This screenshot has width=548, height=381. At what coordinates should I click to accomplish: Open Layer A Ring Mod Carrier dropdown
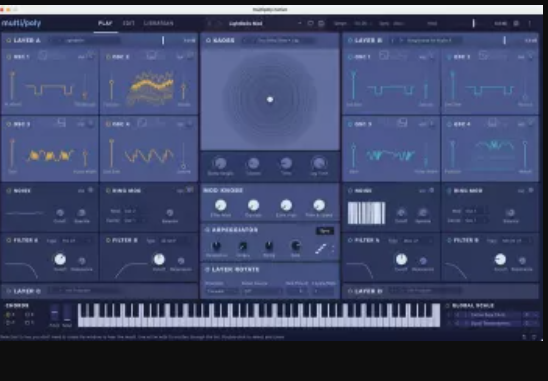pos(135,221)
